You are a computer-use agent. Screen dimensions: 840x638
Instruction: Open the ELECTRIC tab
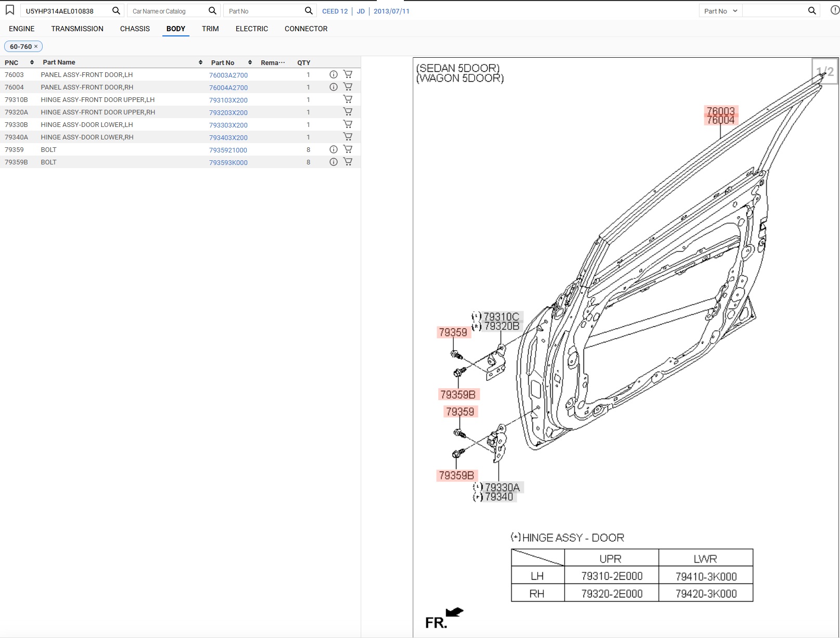(251, 29)
